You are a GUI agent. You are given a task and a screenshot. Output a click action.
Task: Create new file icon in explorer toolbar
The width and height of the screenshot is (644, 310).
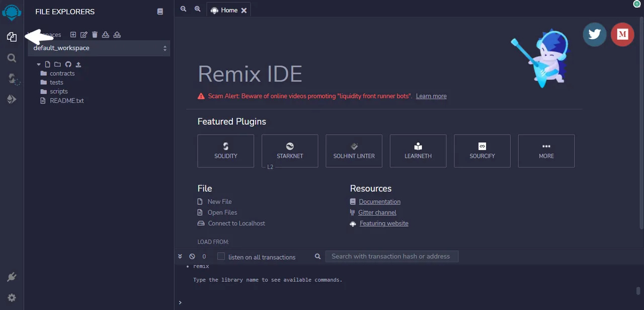click(48, 64)
